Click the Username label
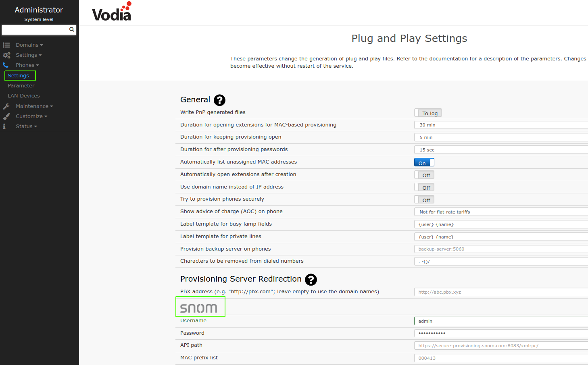Screen dimensions: 588x365 193,321
